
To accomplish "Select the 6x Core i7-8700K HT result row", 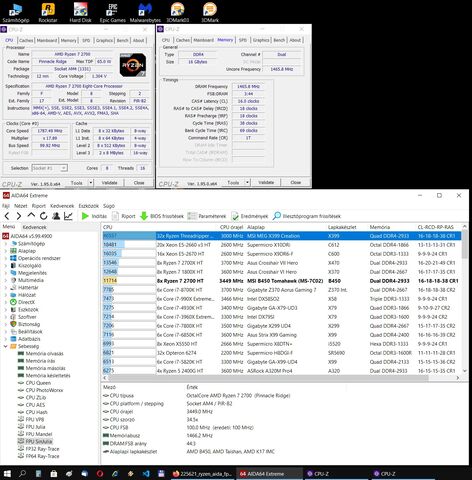I will pos(282,290).
